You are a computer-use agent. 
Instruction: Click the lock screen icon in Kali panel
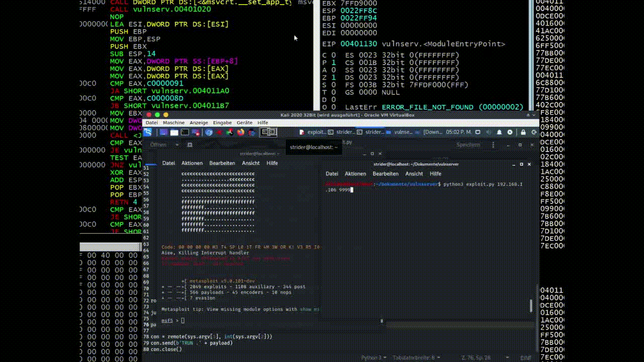523,132
